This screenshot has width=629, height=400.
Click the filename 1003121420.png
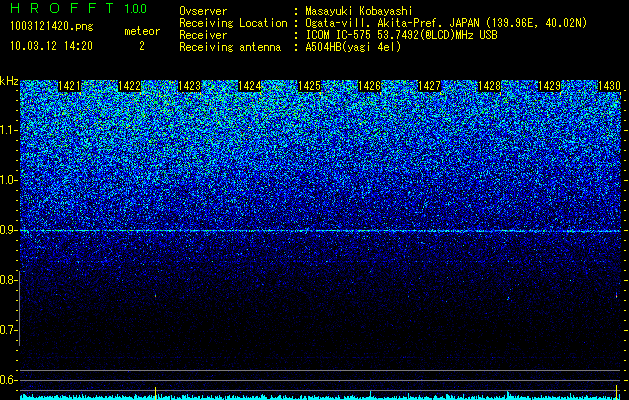[x=51, y=27]
